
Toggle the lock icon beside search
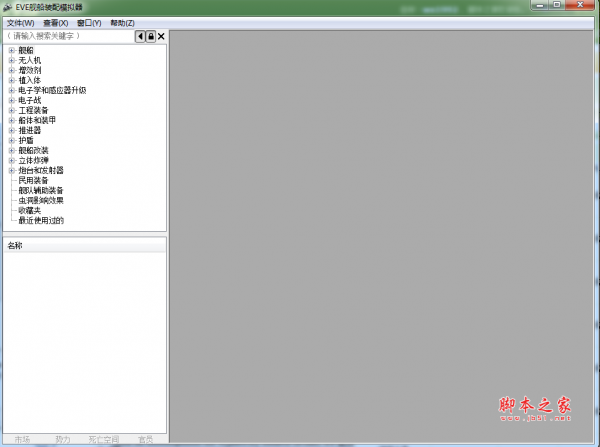(151, 36)
